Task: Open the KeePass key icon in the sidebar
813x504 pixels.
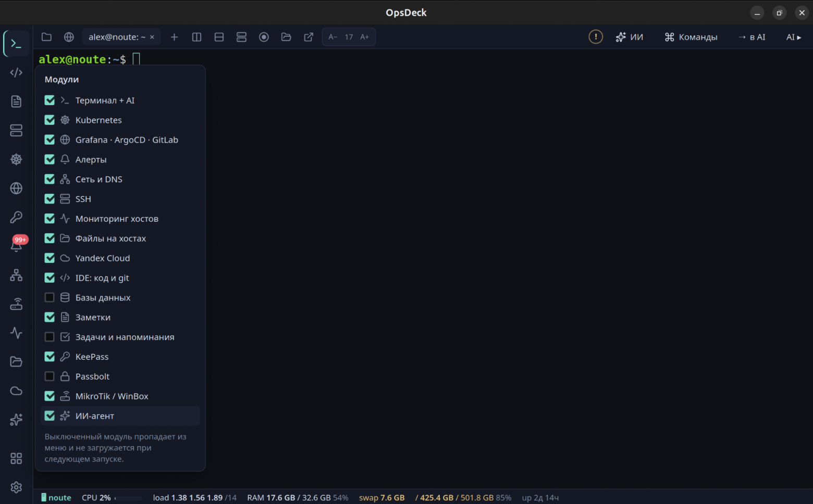Action: point(16,217)
